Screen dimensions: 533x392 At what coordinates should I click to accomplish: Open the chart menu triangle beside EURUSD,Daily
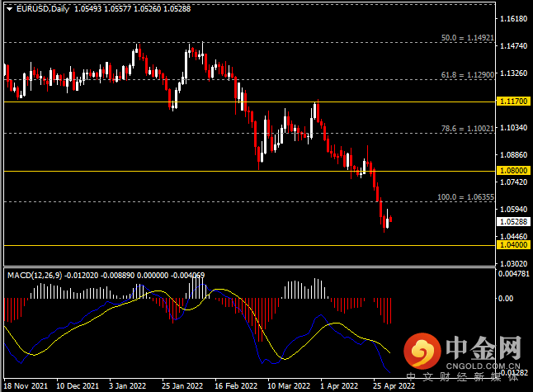[x=10, y=9]
